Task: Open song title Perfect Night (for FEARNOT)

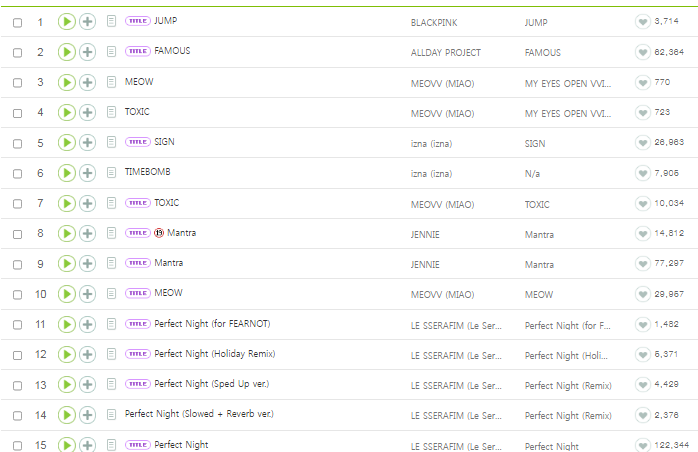Action: pos(212,324)
